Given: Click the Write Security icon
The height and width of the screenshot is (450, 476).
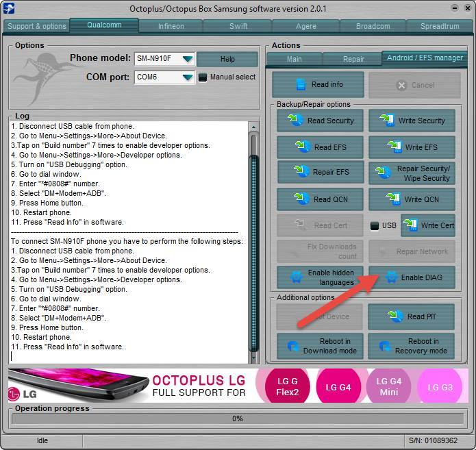Looking at the screenshot, I should tap(387, 121).
